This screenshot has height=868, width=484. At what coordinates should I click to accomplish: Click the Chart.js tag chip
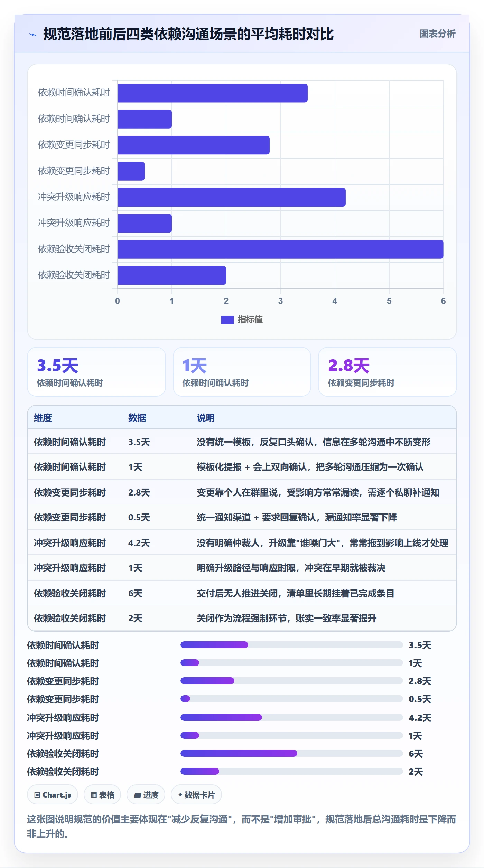click(53, 795)
